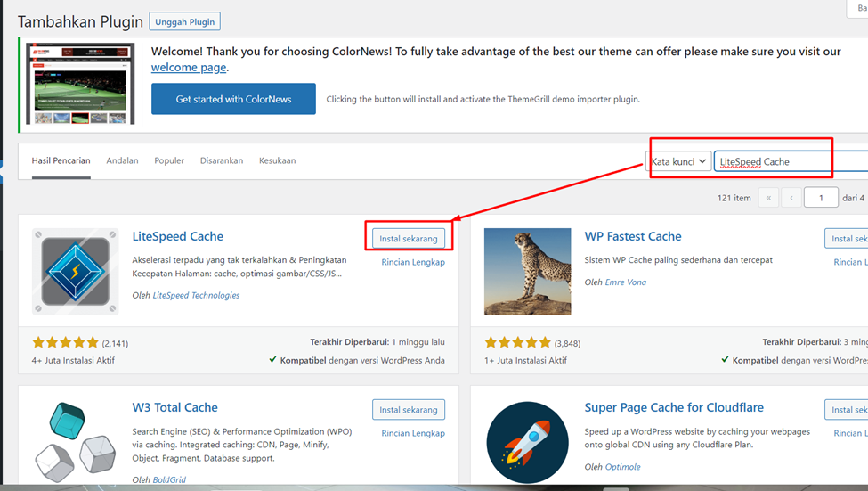This screenshot has height=491, width=868.
Task: Switch to the Populer tab
Action: pos(169,160)
